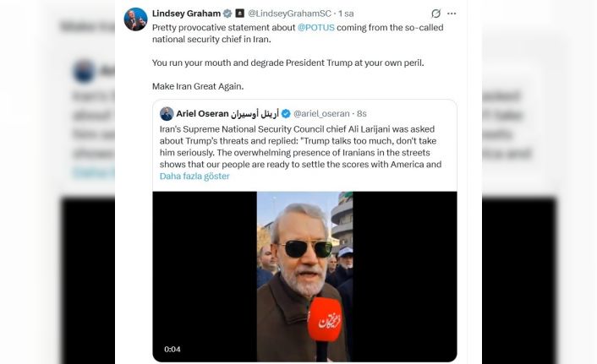Image resolution: width=597 pixels, height=364 pixels.
Task: Click the affiliation badge beside Lindsey Graham's name
Action: click(x=239, y=14)
